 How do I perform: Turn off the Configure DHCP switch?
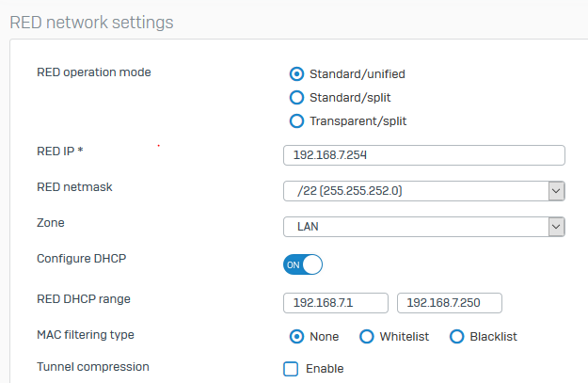point(303,264)
